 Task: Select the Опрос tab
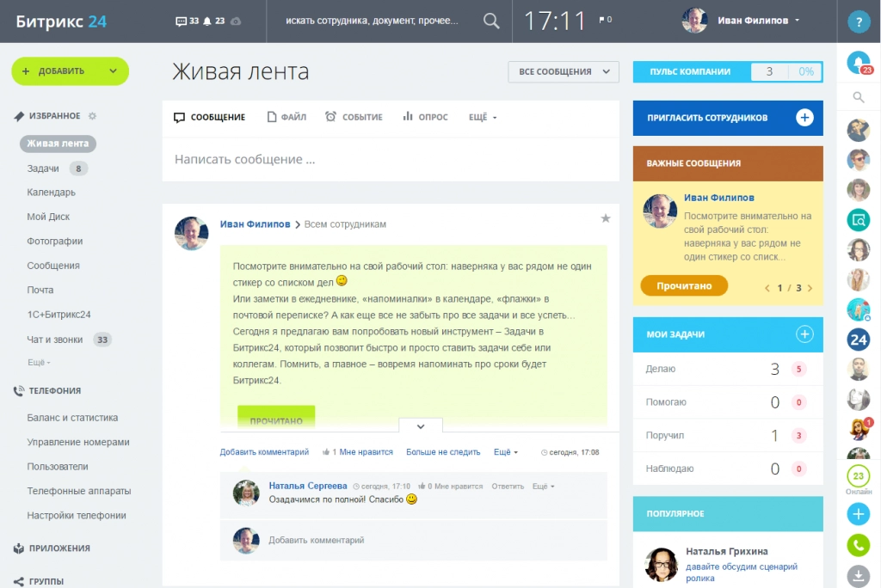pos(425,117)
